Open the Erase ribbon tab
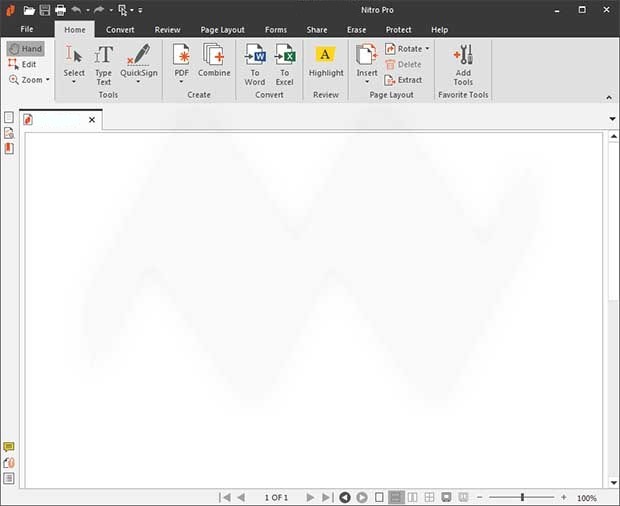620x506 pixels. click(356, 30)
